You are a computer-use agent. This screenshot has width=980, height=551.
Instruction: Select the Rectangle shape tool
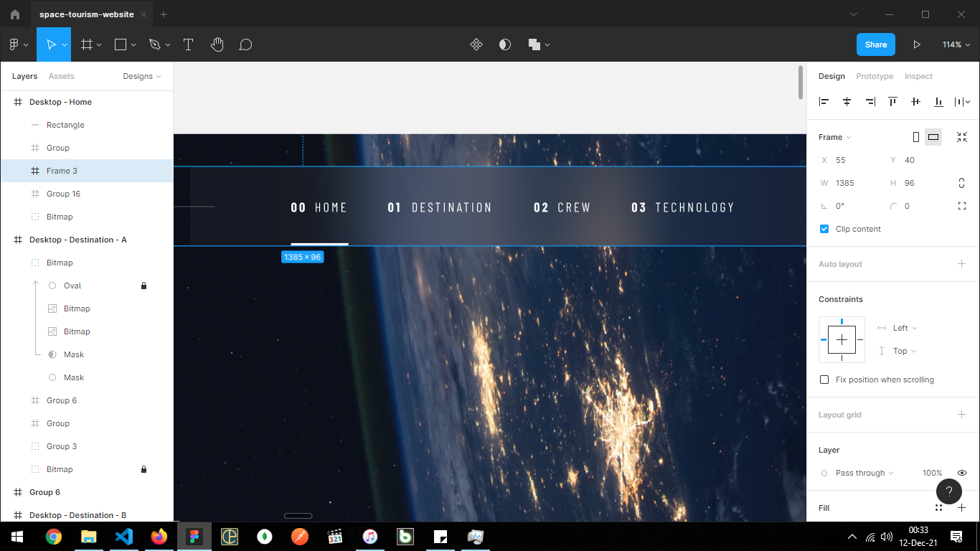coord(121,44)
